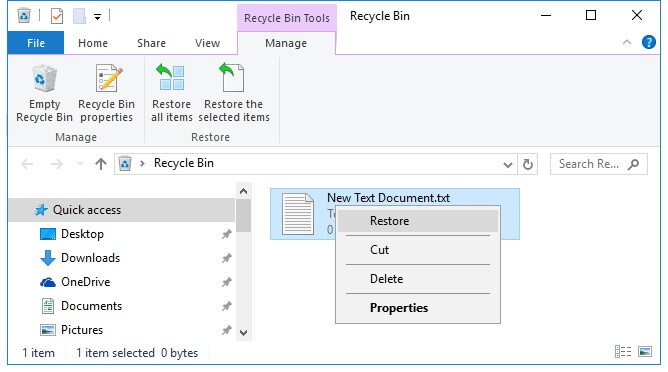
Task: Refresh the Recycle Bin view
Action: 527,164
